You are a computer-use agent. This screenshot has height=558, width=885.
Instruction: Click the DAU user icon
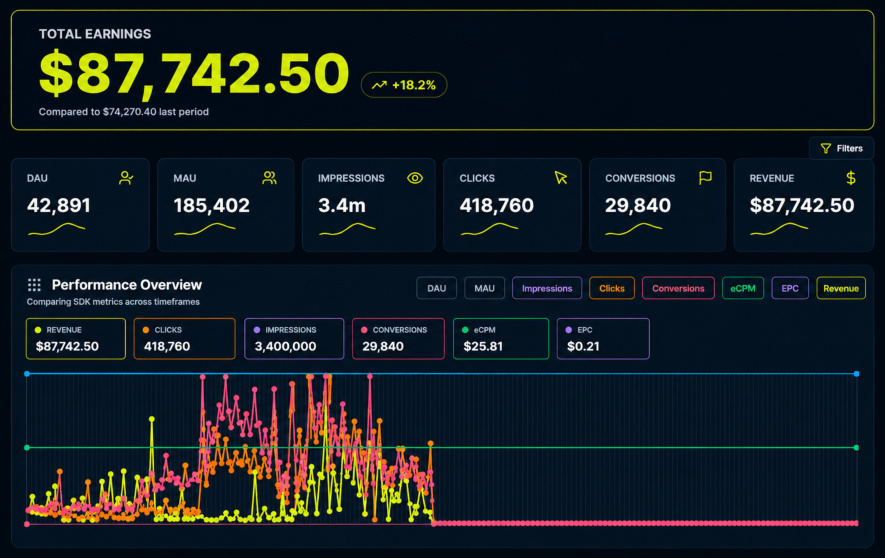pos(126,178)
